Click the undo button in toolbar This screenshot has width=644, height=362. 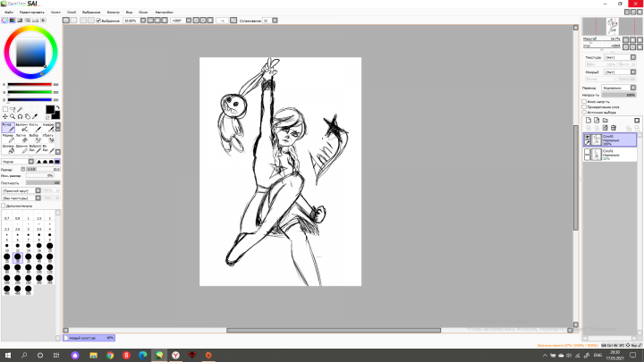click(x=66, y=20)
